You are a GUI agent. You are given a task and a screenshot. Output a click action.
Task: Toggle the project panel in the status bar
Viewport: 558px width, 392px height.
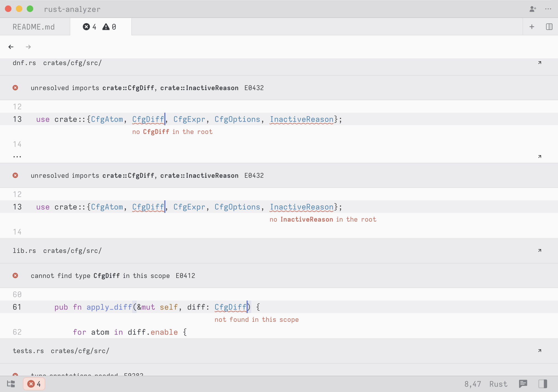(11, 384)
